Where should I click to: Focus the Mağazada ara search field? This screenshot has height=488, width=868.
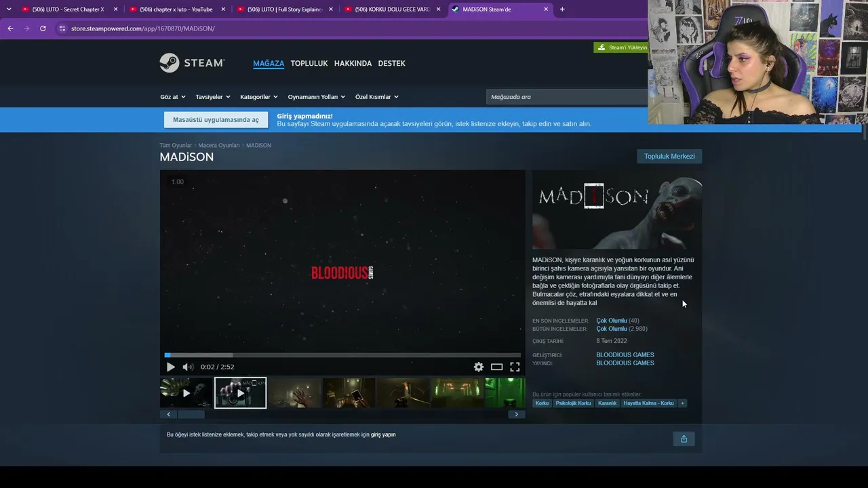click(x=567, y=97)
